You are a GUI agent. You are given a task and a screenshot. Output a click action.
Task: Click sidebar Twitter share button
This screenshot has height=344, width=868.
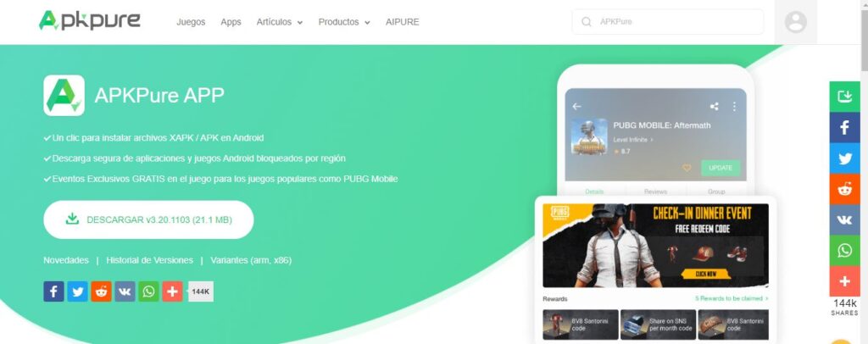pos(845,158)
